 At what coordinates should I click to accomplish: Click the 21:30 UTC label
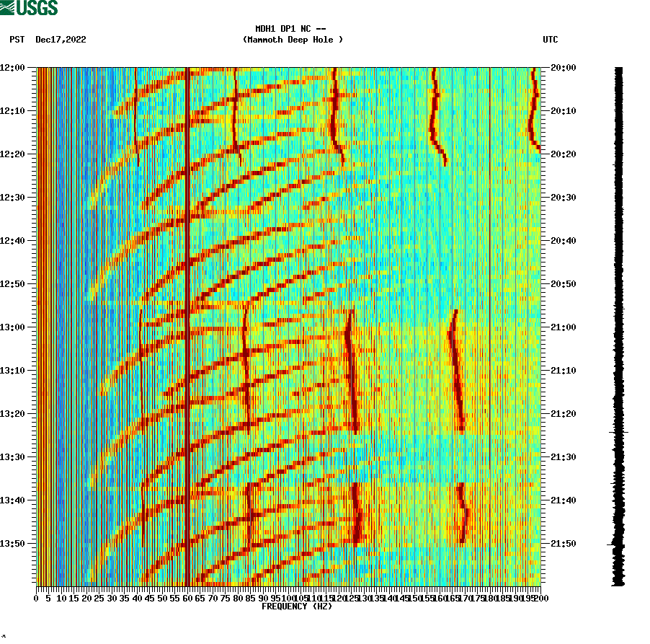[x=564, y=455]
